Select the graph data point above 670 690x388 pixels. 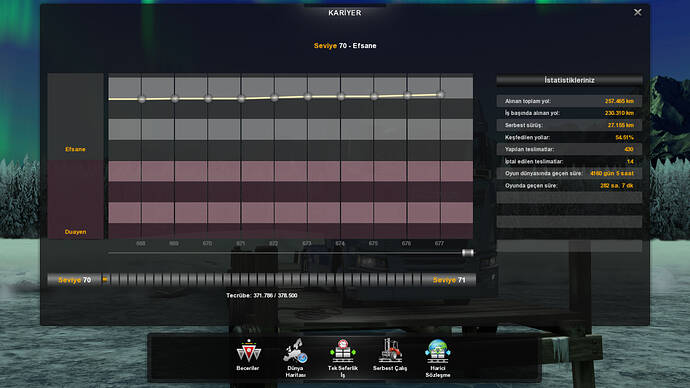tap(208, 99)
